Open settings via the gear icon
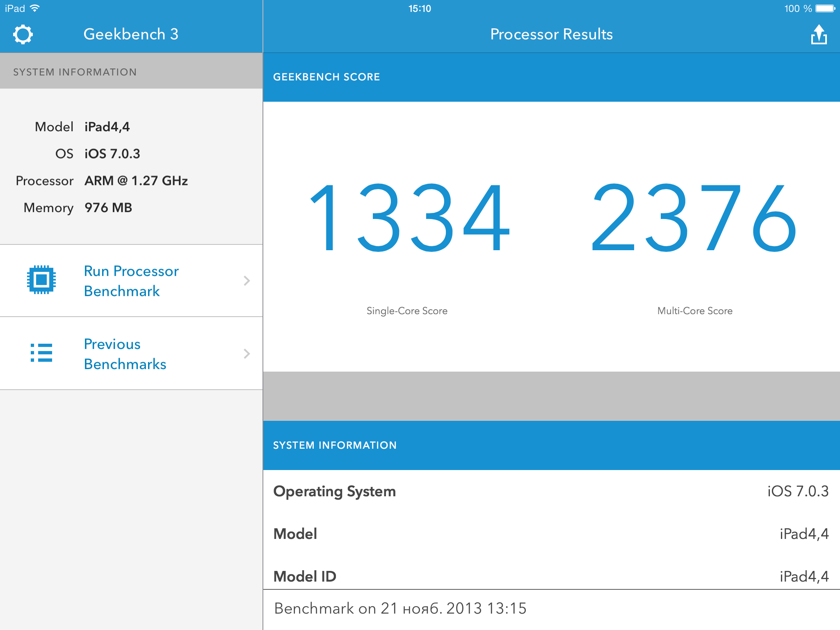840x630 pixels. (23, 34)
